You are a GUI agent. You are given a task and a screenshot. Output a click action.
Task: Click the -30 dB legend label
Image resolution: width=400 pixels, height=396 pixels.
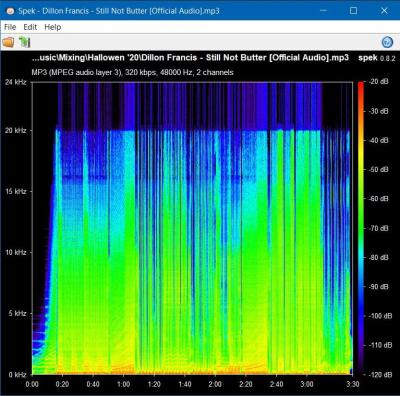pos(379,111)
